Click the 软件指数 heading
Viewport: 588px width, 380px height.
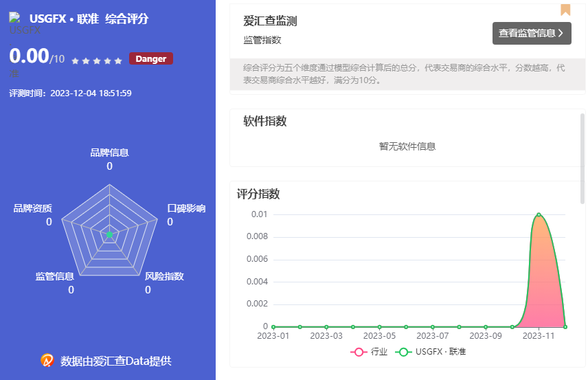click(264, 121)
